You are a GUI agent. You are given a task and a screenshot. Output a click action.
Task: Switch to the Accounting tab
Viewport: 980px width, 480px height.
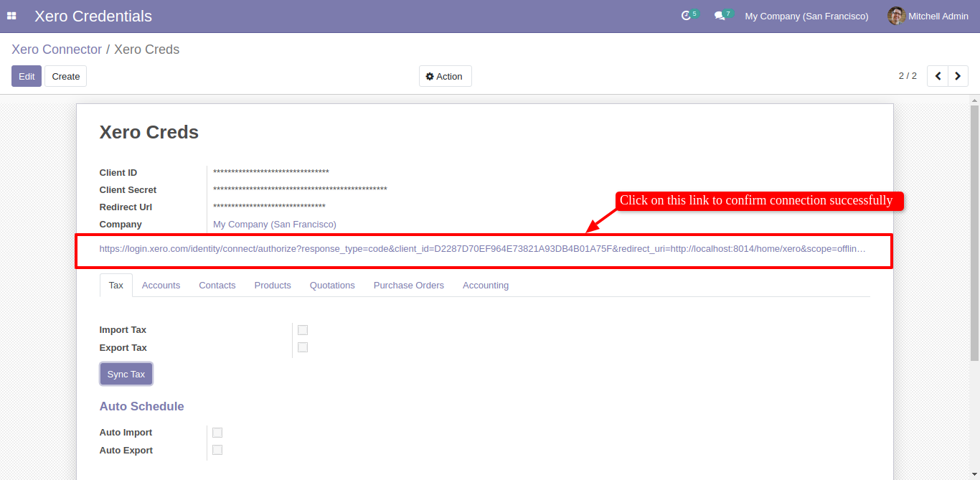coord(486,285)
